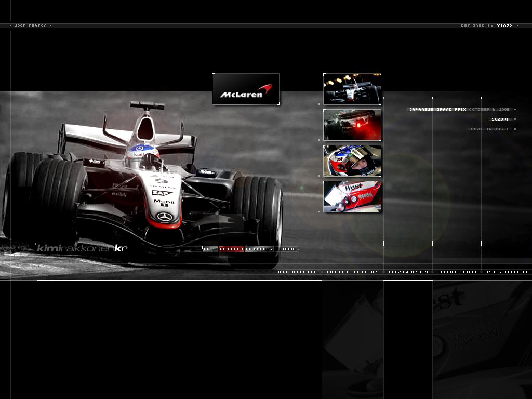Click the 'MERCEDES' banner segment
The width and height of the screenshot is (532, 399).
tap(259, 249)
